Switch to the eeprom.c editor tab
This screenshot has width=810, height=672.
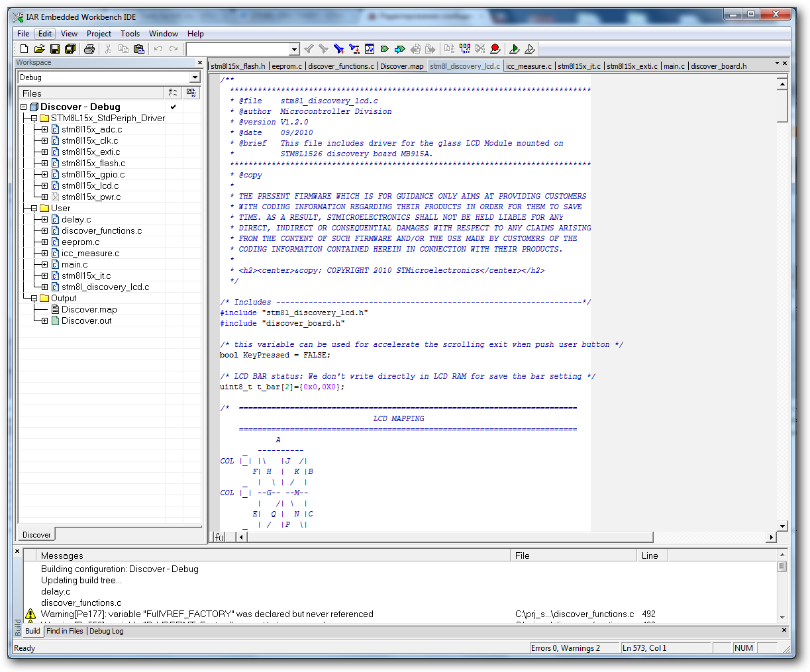pyautogui.click(x=287, y=66)
